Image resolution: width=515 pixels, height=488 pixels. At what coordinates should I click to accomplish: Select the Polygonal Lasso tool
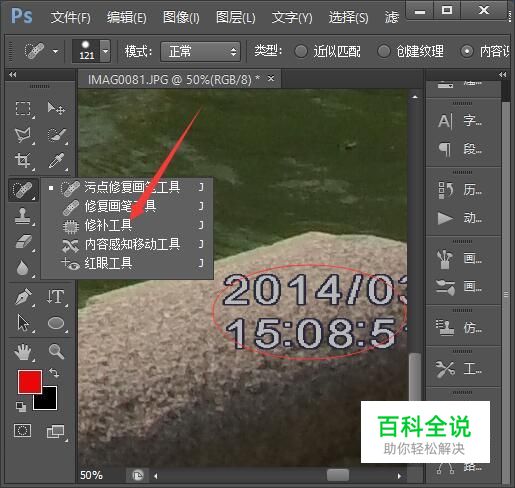coord(23,135)
